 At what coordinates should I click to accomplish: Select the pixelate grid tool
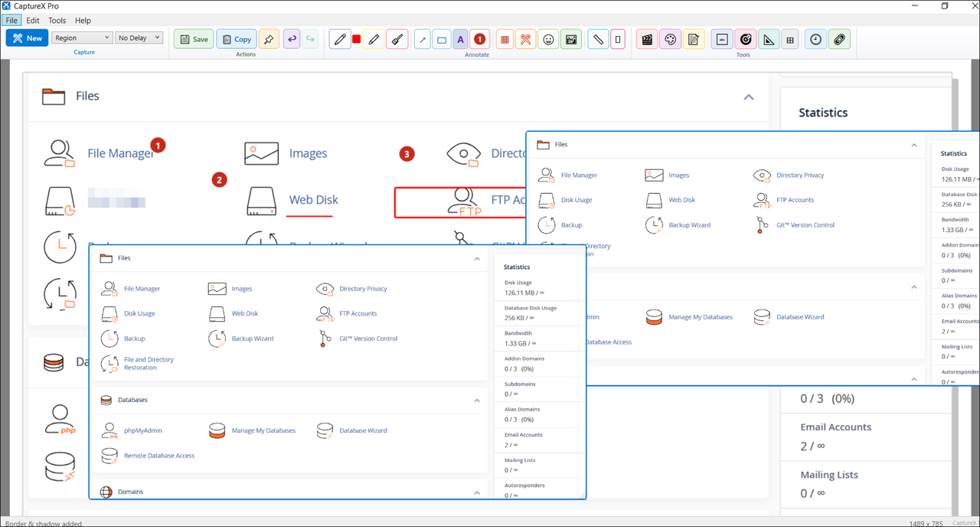[x=505, y=39]
